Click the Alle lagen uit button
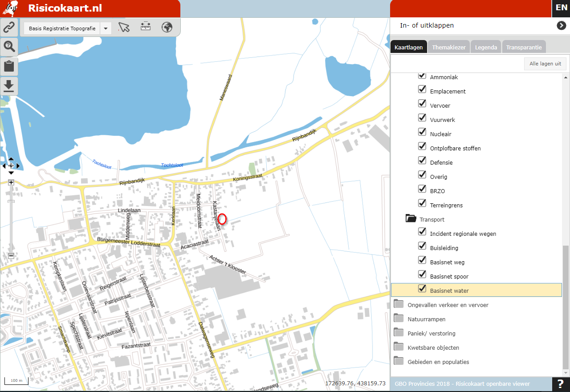 click(545, 64)
